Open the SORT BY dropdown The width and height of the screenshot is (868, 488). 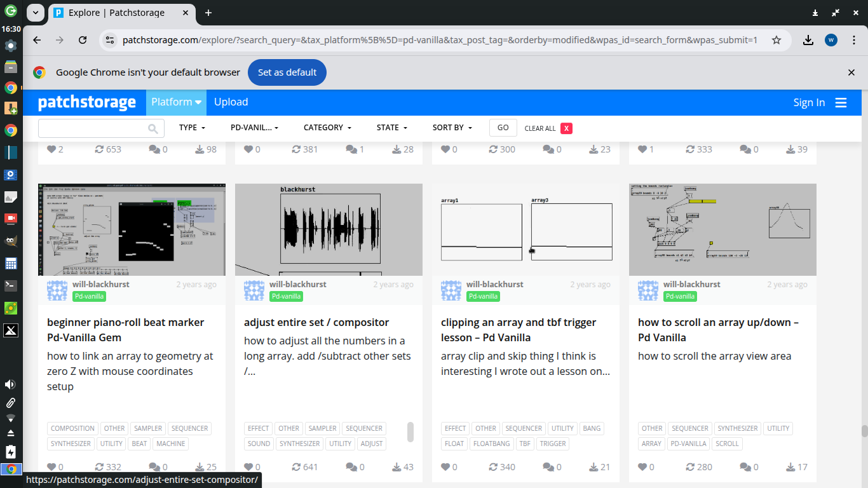452,127
